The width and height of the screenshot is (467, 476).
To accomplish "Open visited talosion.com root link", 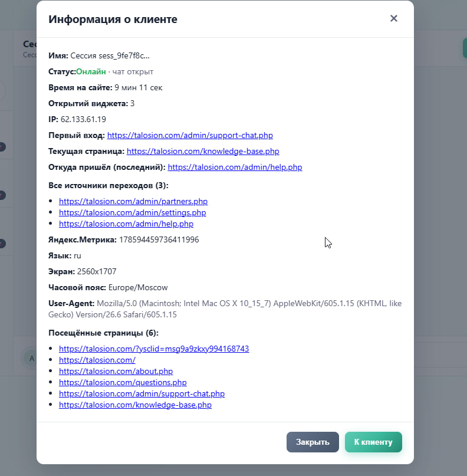I will click(x=97, y=360).
